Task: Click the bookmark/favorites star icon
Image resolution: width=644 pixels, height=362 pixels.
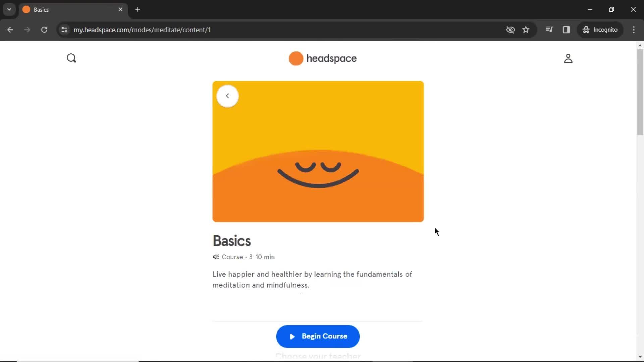Action: [x=526, y=29]
